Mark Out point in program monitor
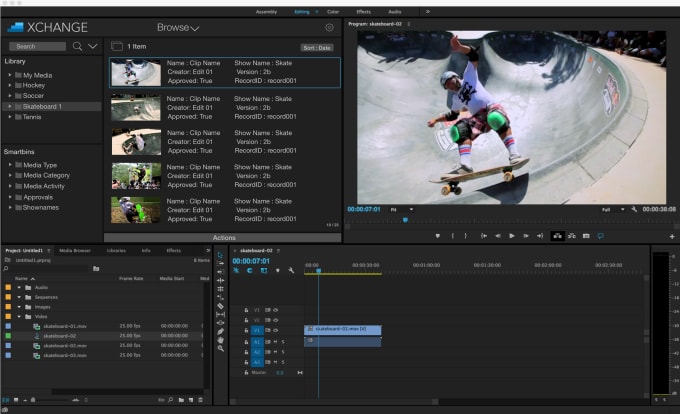The image size is (680, 414). coord(466,236)
